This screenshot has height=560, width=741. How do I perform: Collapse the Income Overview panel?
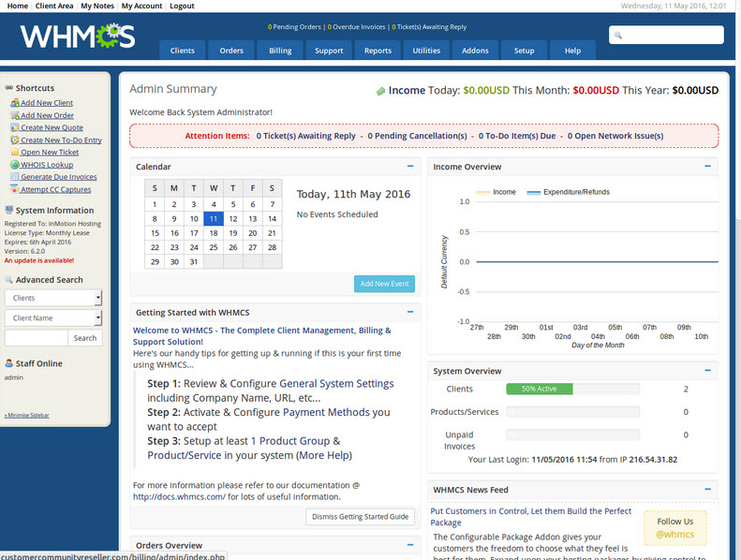(x=707, y=167)
